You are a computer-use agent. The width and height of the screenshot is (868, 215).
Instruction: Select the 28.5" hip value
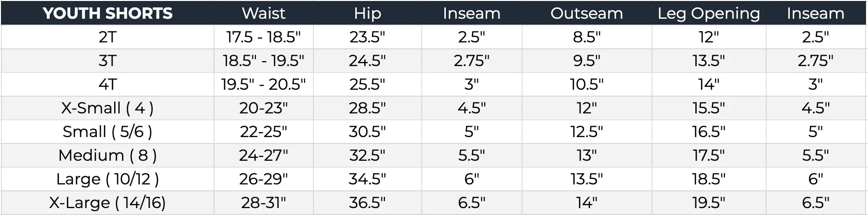click(367, 108)
